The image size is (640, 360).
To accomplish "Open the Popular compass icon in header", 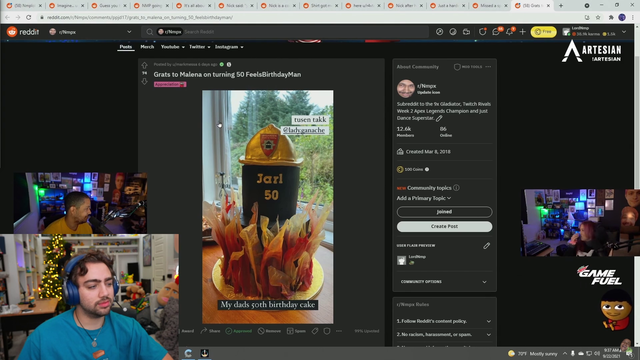I will point(439,32).
